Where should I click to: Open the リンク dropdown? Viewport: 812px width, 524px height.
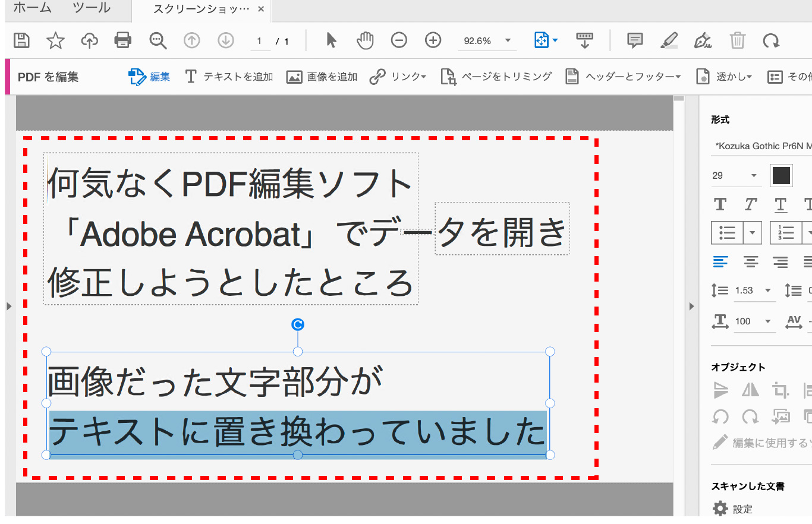click(x=397, y=77)
